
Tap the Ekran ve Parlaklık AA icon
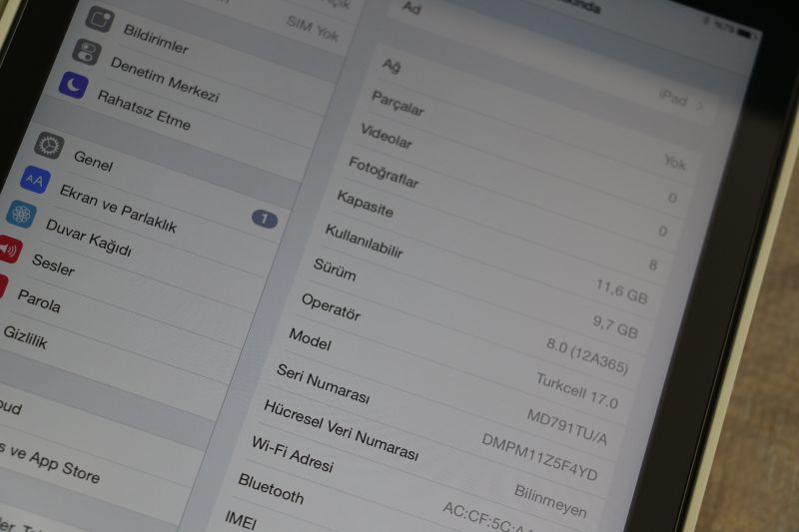tap(35, 180)
